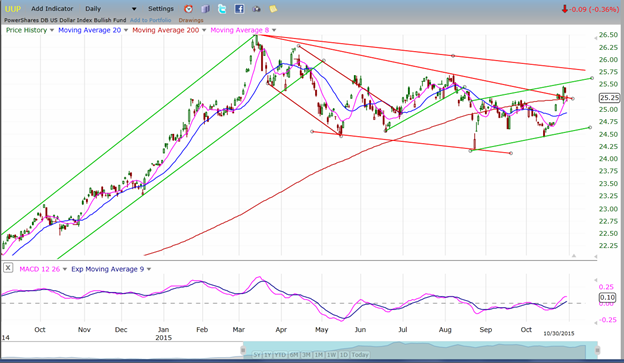Click the 0.10 MACD value label
The height and width of the screenshot is (363, 624).
607,297
